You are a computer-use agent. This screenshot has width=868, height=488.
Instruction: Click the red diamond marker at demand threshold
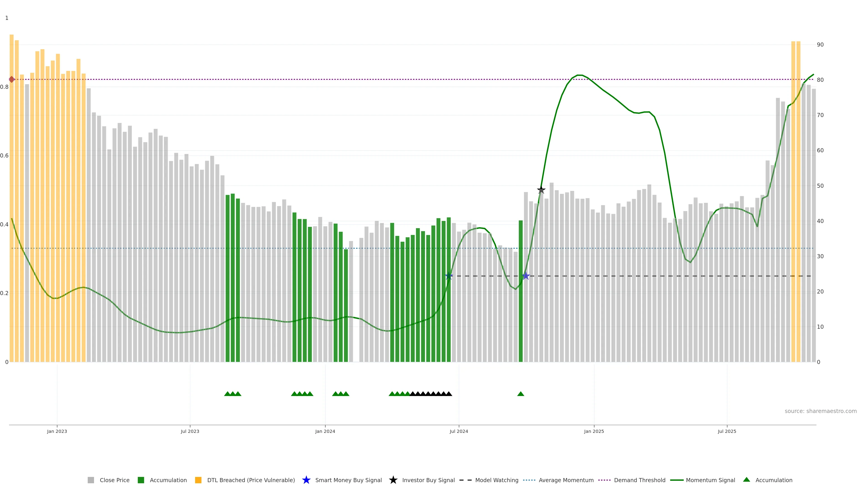coord(12,80)
